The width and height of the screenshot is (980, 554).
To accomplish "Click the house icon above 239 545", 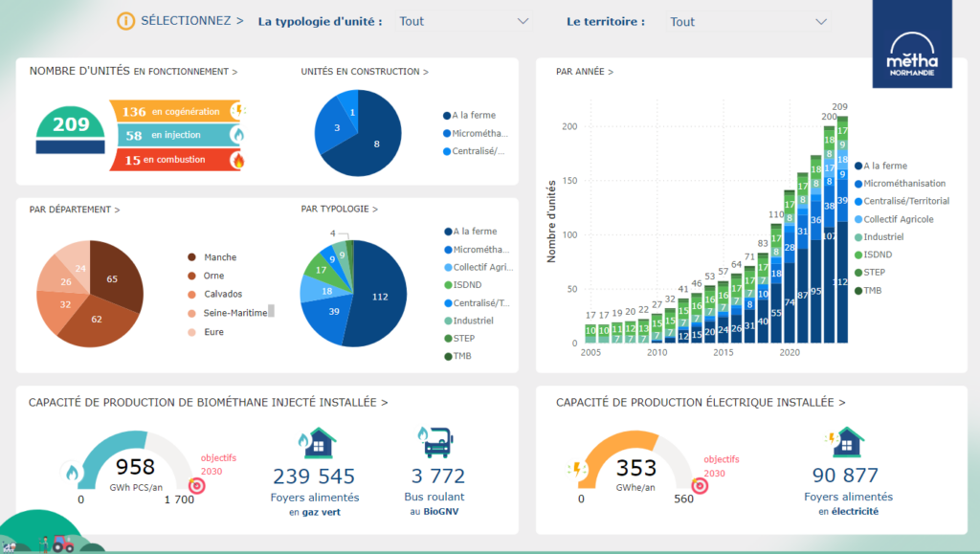I will click(x=318, y=442).
